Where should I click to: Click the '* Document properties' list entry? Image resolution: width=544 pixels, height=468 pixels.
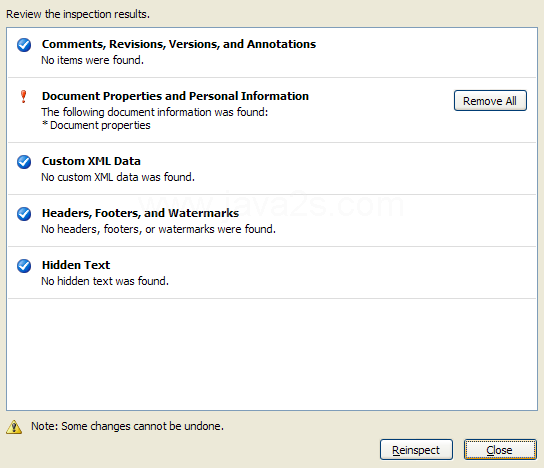coord(96,125)
